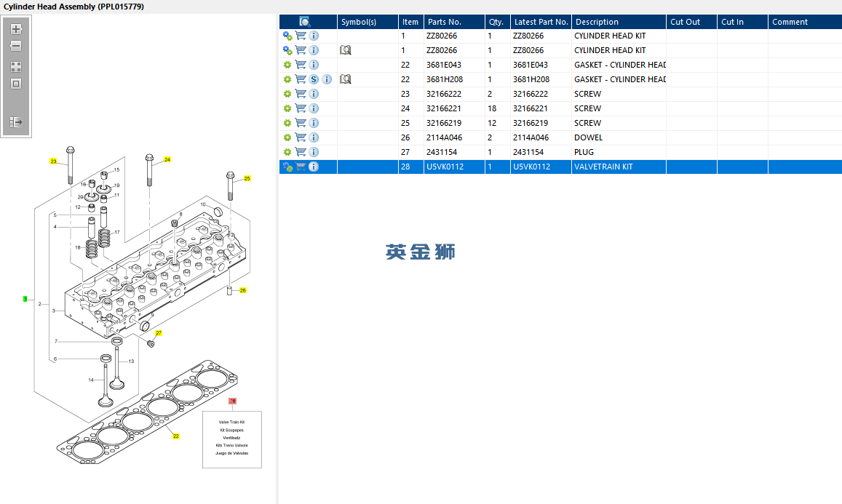Click green callout 1 at diagram left edge
The height and width of the screenshot is (504, 842).
[x=25, y=299]
